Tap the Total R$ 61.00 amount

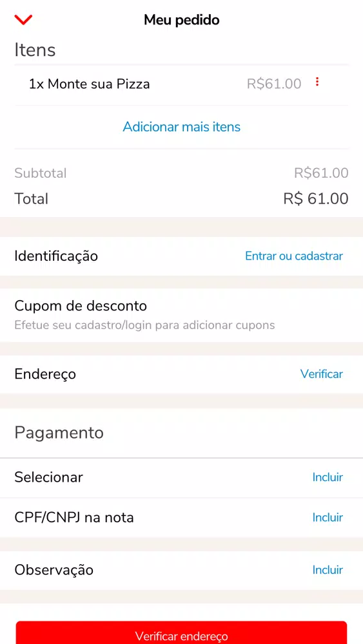(x=316, y=199)
